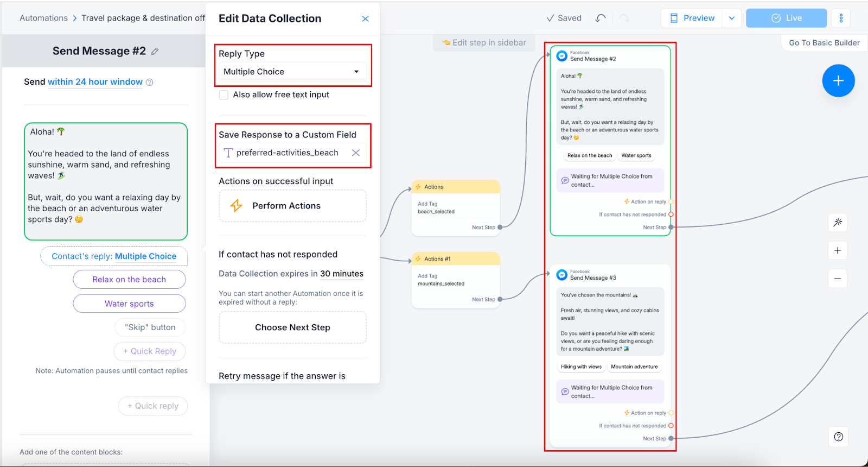868x467 pixels.
Task: Enable Also allow free text input
Action: (224, 95)
